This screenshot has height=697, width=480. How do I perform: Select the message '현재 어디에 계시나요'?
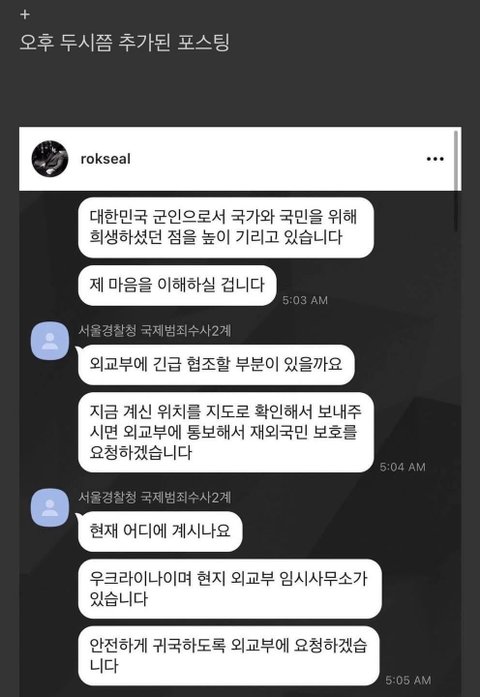160,531
